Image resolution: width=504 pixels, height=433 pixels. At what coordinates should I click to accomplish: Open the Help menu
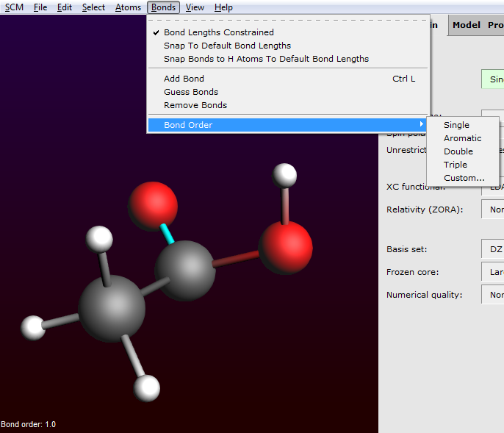click(223, 7)
